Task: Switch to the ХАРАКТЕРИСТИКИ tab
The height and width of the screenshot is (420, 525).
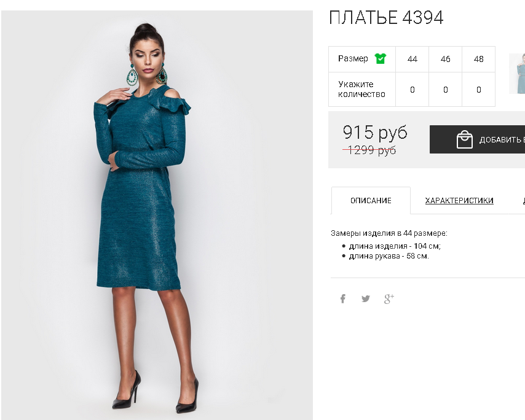Action: pos(459,201)
